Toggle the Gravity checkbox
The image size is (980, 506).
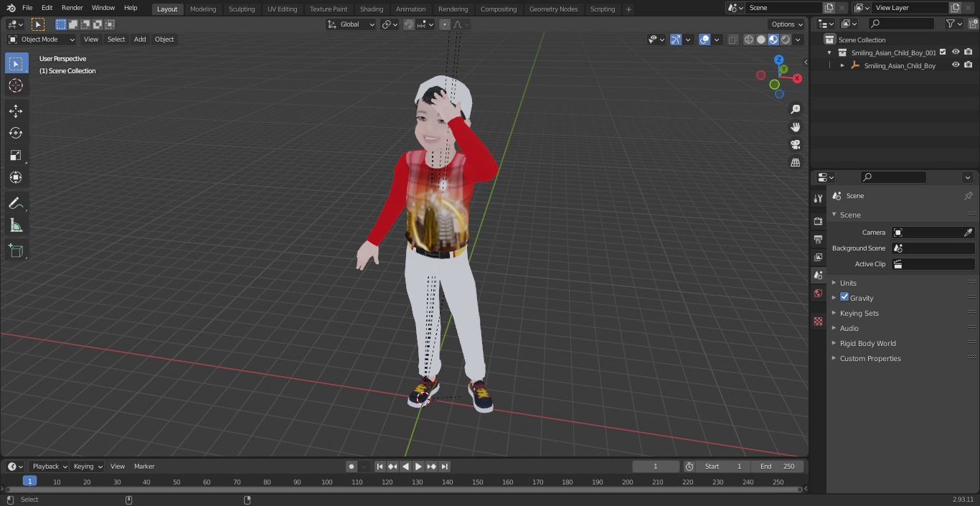click(x=844, y=297)
